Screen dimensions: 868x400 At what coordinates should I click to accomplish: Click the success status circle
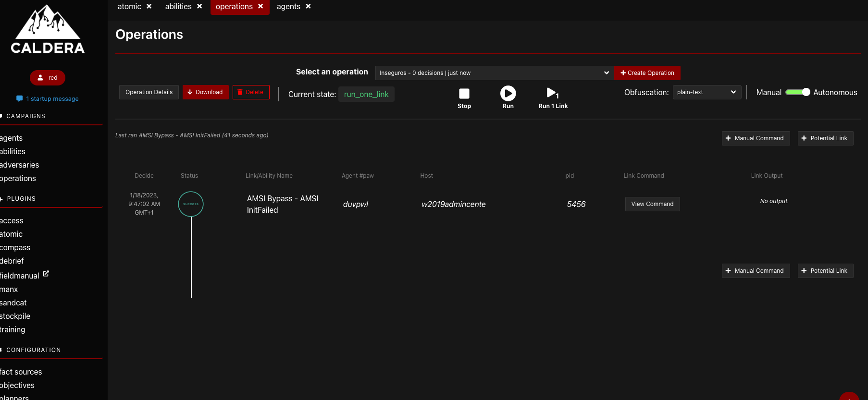[191, 204]
